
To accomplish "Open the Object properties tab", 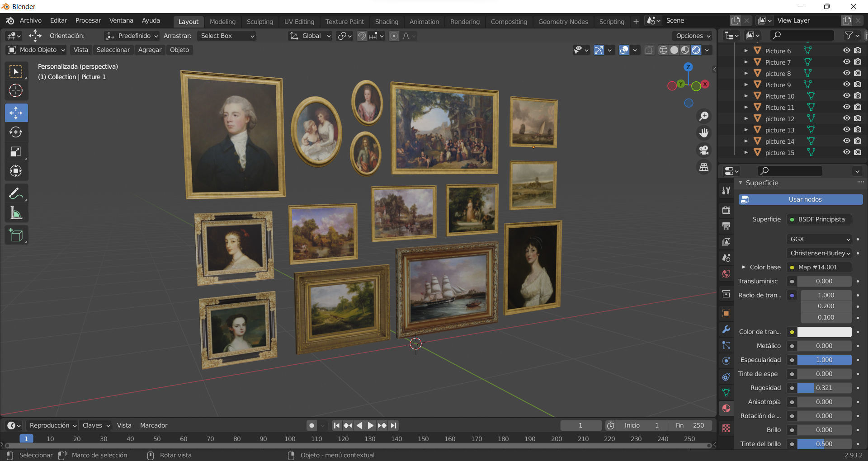I will click(x=726, y=313).
